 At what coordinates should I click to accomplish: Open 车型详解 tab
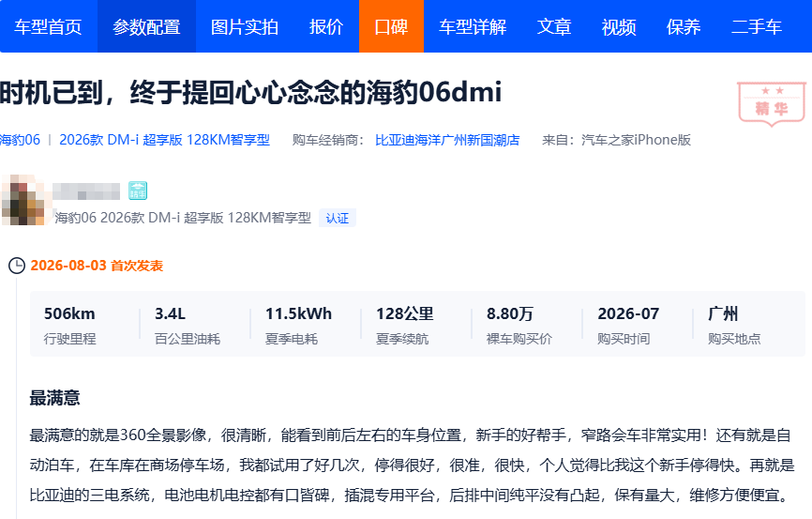[473, 26]
